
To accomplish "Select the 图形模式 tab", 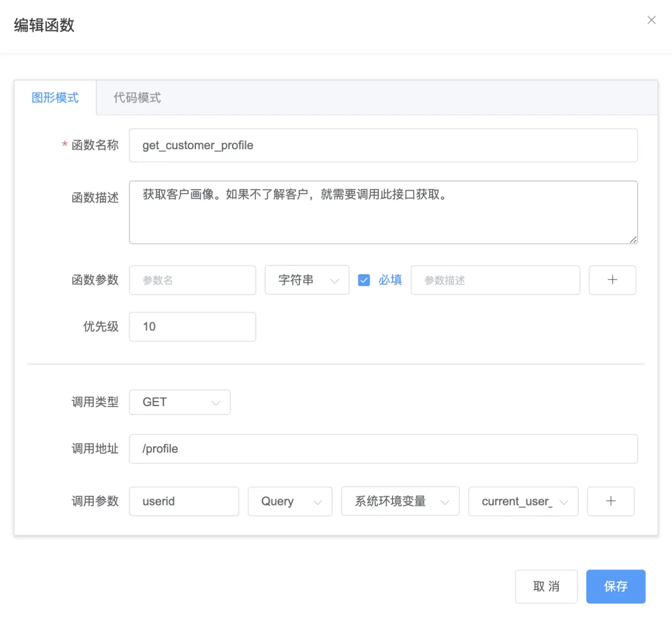I will tap(55, 98).
